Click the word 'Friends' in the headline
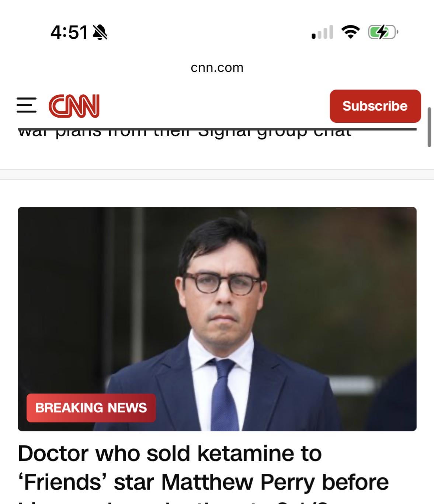The image size is (434, 504). (x=63, y=482)
